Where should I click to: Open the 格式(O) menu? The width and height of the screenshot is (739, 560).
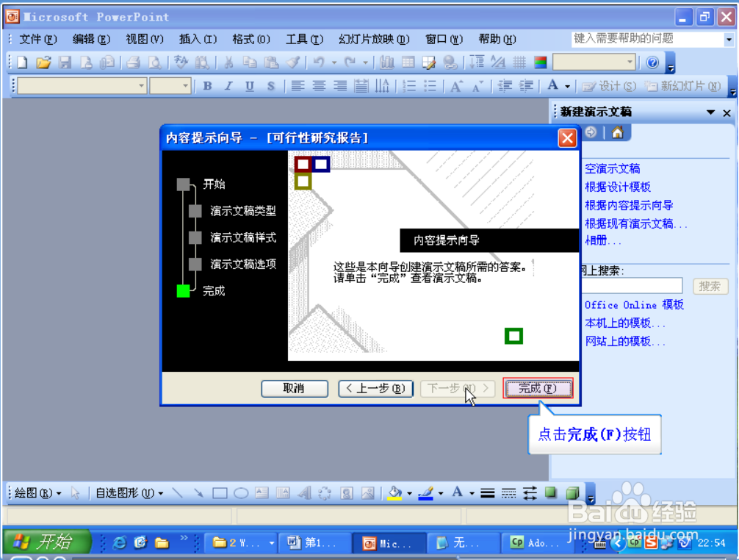point(251,39)
